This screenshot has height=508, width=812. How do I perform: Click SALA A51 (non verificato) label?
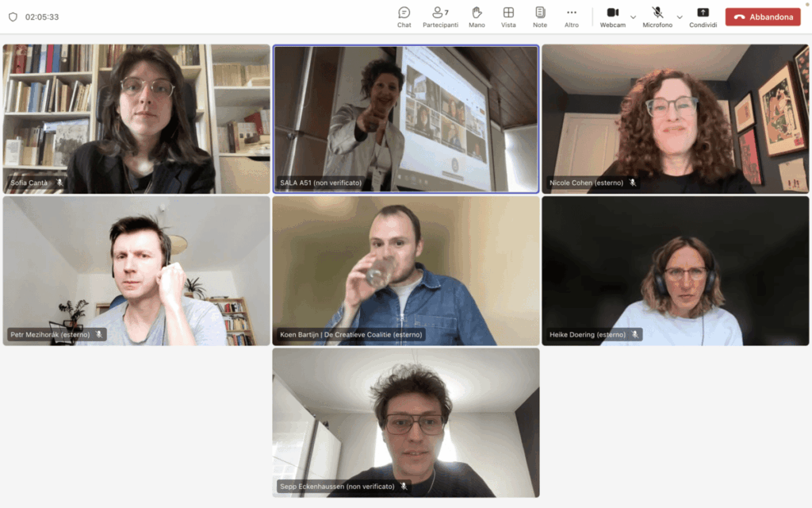[x=320, y=183]
